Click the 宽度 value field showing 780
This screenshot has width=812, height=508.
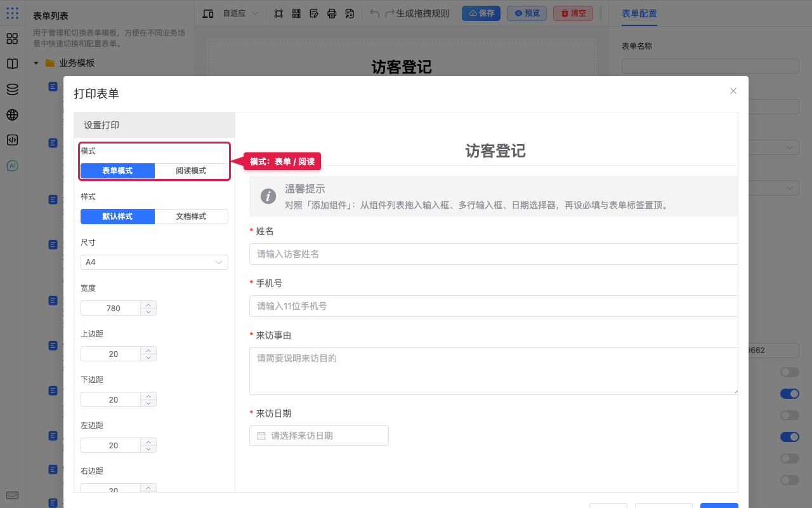110,308
